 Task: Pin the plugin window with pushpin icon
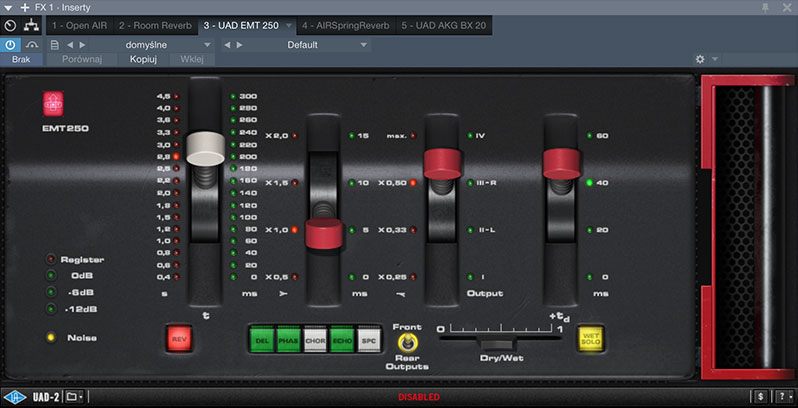765,8
